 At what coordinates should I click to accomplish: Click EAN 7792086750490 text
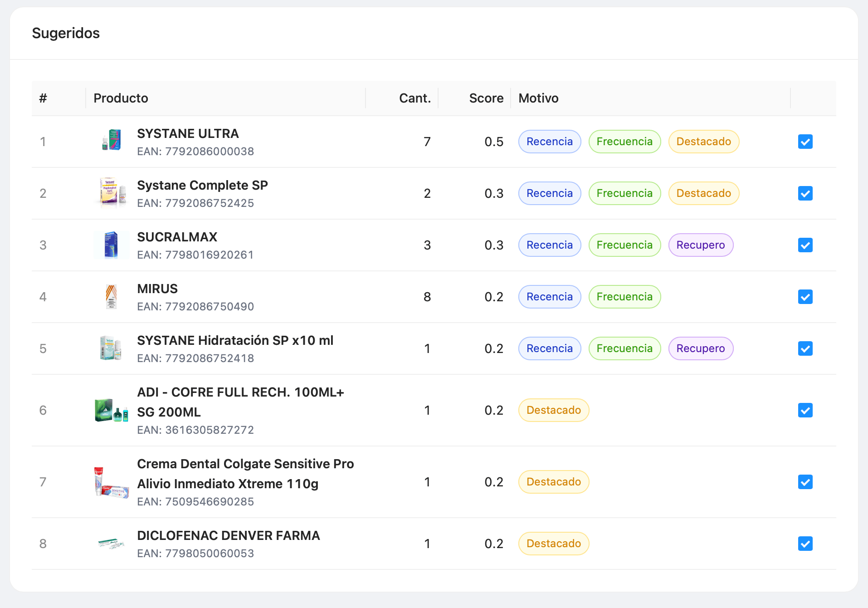[x=195, y=307]
